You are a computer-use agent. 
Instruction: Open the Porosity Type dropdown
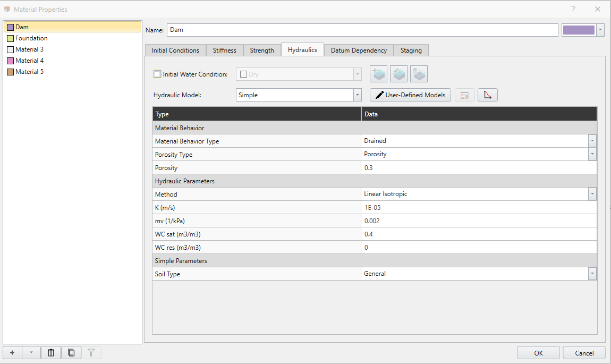[592, 154]
